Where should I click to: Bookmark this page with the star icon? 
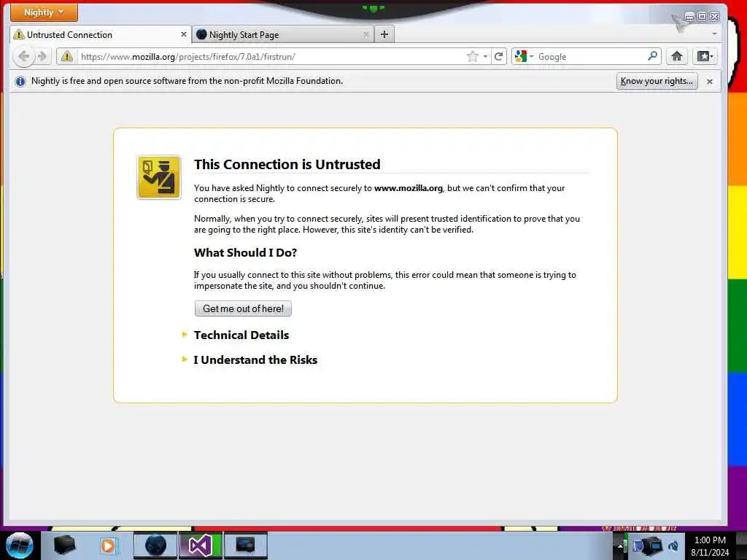(472, 57)
